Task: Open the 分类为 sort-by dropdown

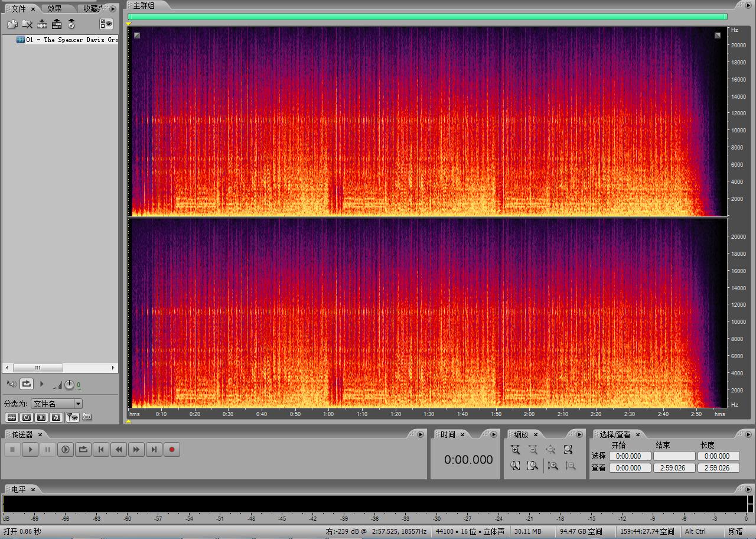Action: pos(78,404)
